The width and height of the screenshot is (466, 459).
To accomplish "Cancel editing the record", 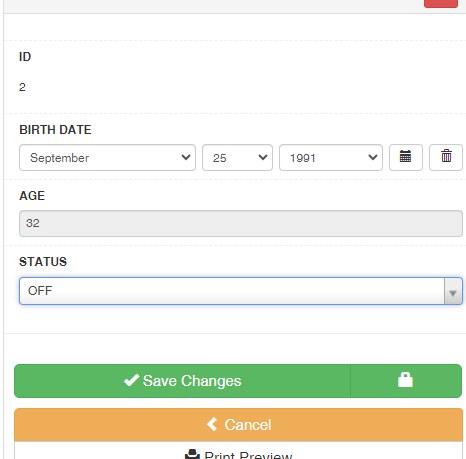I will (x=238, y=425).
